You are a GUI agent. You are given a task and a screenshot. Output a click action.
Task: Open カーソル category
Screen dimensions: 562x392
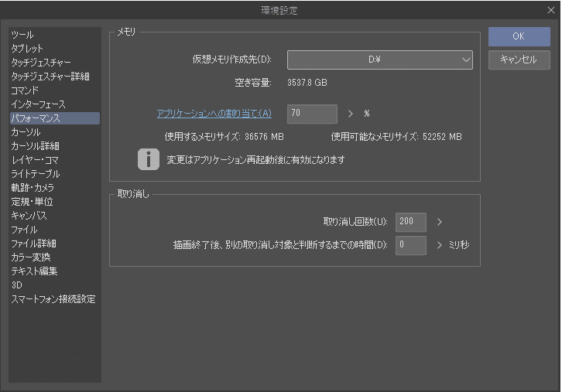pyautogui.click(x=55, y=132)
